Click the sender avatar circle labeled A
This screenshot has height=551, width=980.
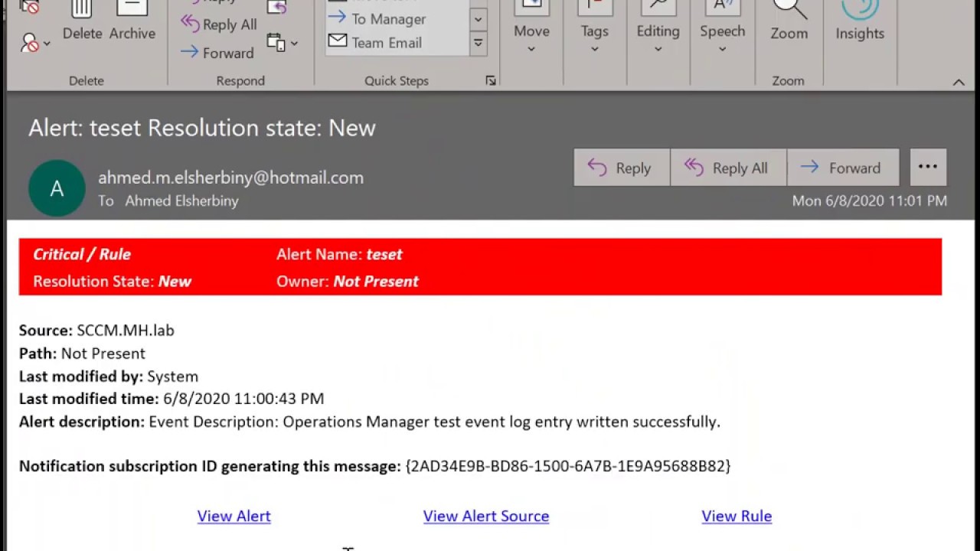click(57, 188)
